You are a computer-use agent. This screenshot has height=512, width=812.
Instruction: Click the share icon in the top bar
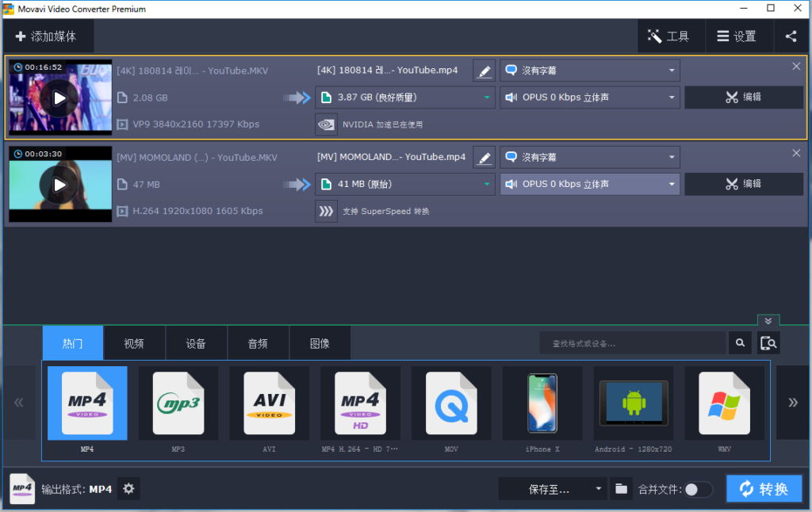(x=791, y=36)
